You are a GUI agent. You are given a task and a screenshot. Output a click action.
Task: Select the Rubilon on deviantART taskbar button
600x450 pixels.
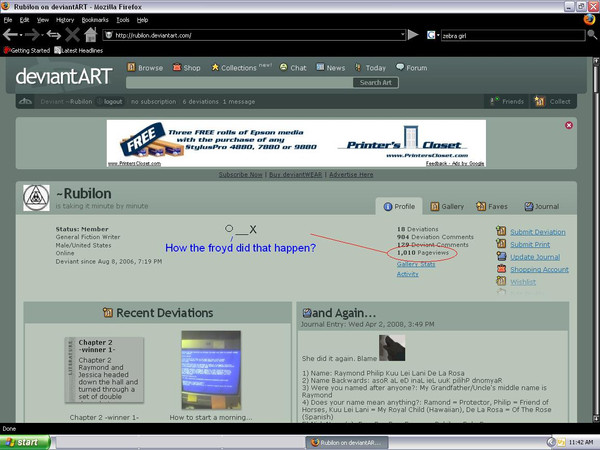(347, 443)
